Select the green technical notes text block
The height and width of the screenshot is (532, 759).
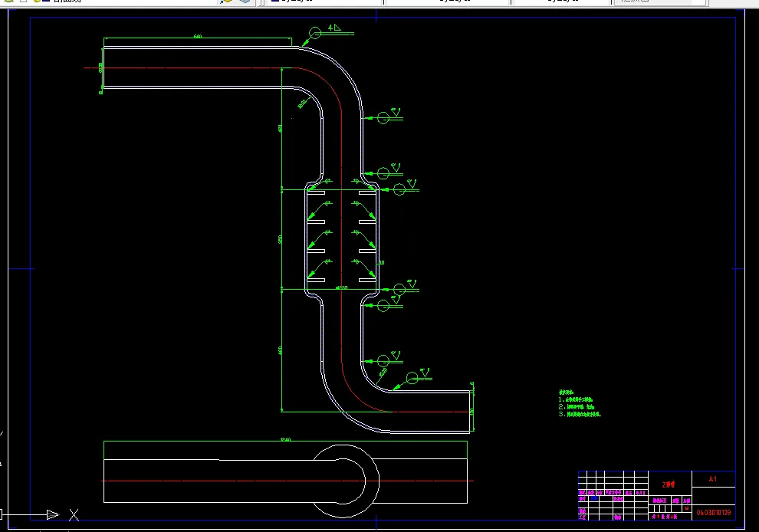(x=580, y=404)
